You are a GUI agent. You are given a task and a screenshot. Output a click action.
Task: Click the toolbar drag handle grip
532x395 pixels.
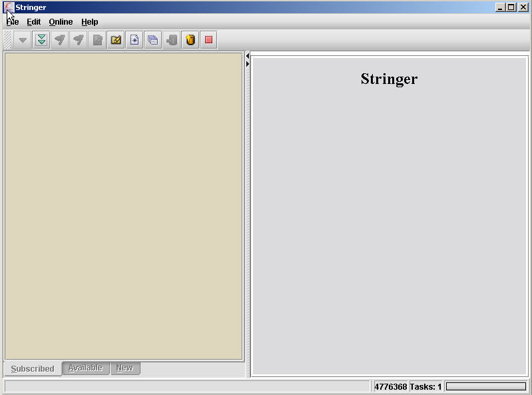pyautogui.click(x=7, y=40)
